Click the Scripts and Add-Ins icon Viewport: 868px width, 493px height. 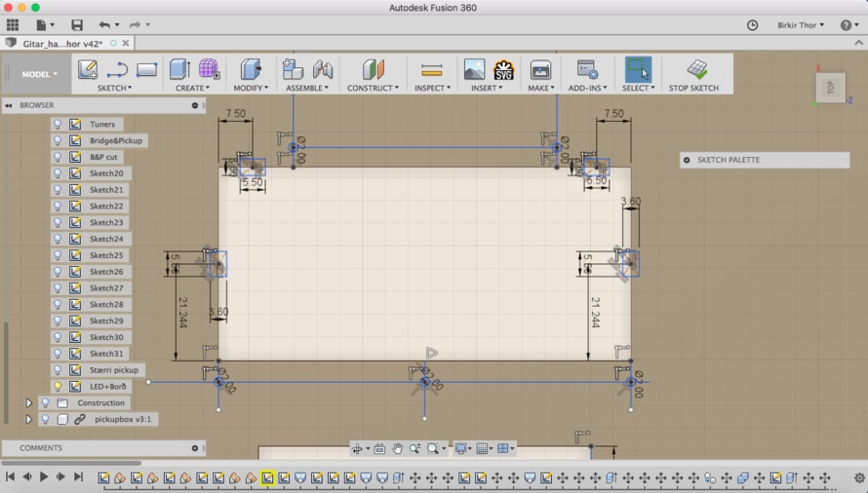[x=587, y=70]
